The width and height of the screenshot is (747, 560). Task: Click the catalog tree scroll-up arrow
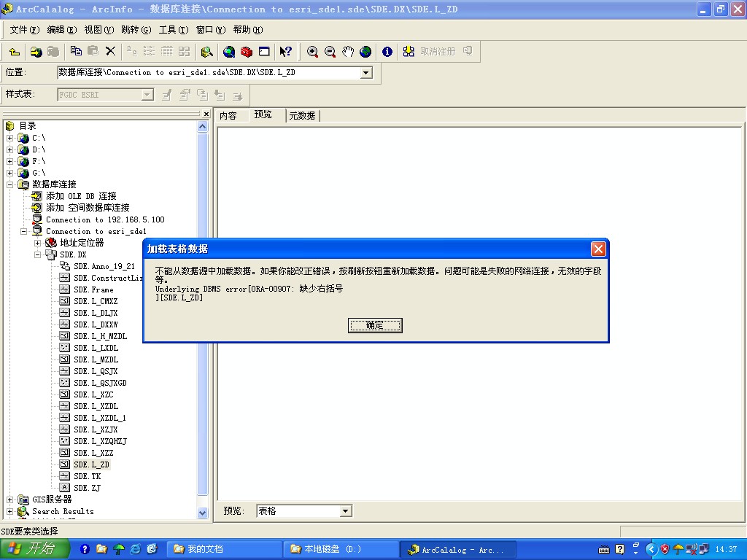click(203, 127)
